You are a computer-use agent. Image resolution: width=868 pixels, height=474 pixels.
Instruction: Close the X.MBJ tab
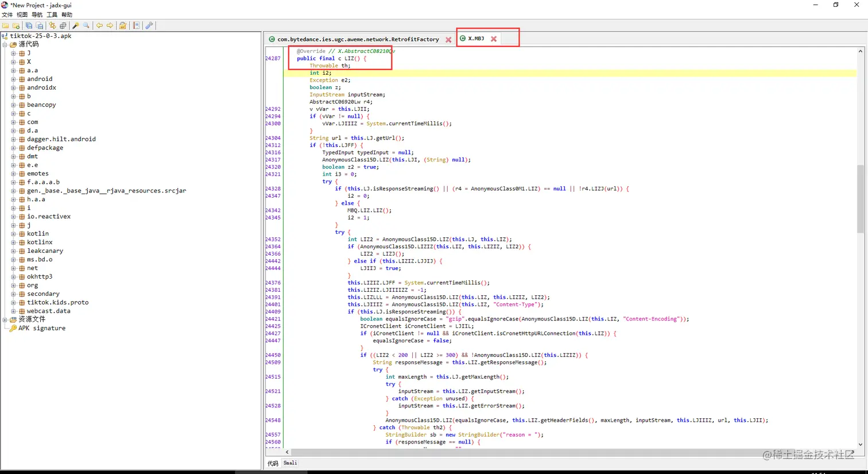click(x=494, y=39)
